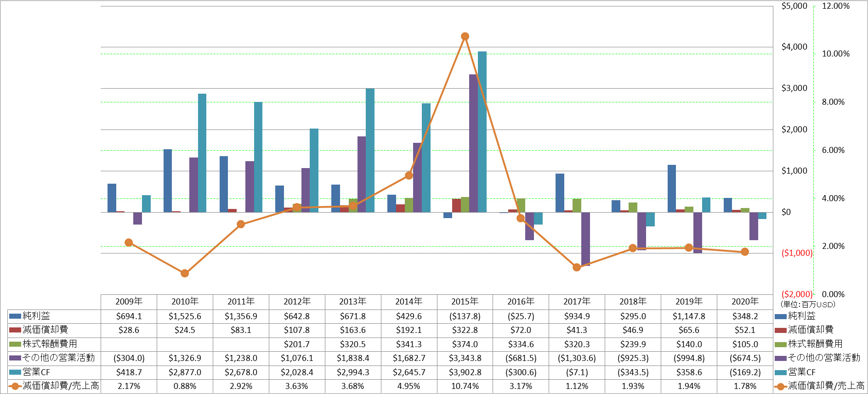Click the (単位:百万USD) unit note
The height and width of the screenshot is (394, 868).
tap(808, 304)
